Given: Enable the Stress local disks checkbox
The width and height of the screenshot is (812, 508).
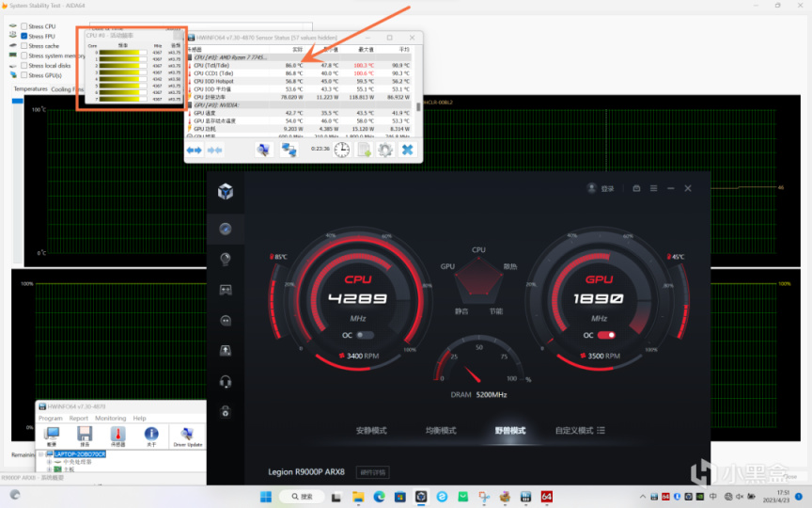Looking at the screenshot, I should pyautogui.click(x=23, y=65).
